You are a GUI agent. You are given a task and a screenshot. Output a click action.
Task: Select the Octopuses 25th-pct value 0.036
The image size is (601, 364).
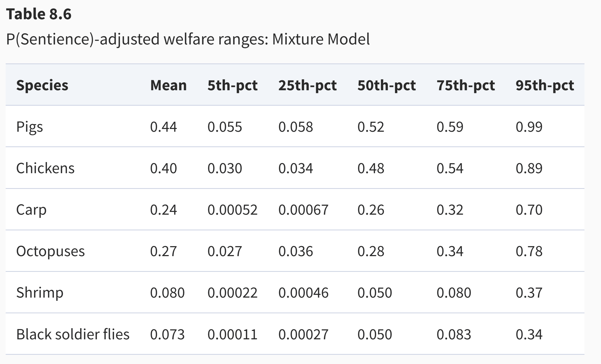296,251
